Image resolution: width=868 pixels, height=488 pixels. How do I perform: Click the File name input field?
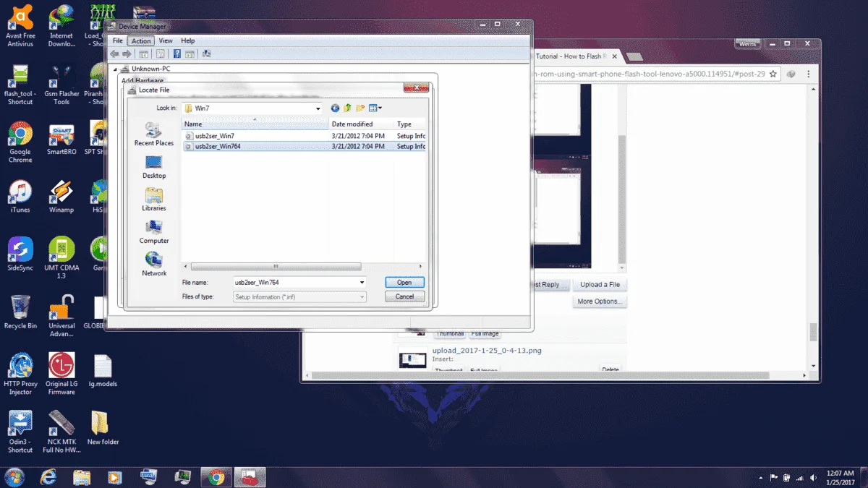(295, 283)
